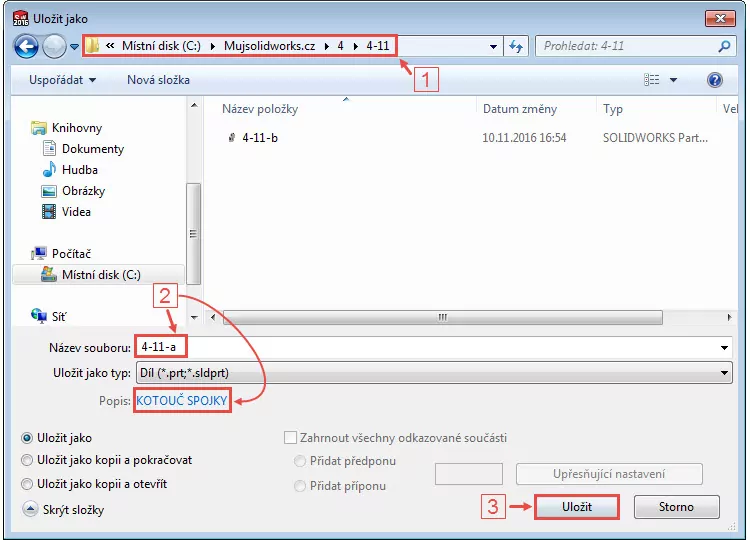This screenshot has height=540, width=750.
Task: Select Místní disk (C:) in navigation pane
Action: (101, 275)
